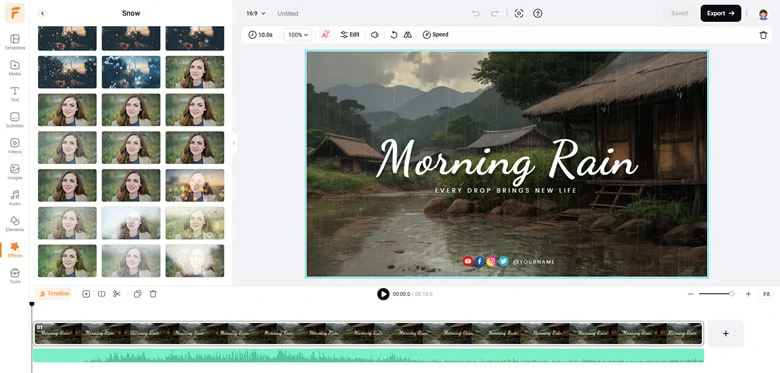
Task: Open the Images sidebar panel
Action: pos(15,172)
